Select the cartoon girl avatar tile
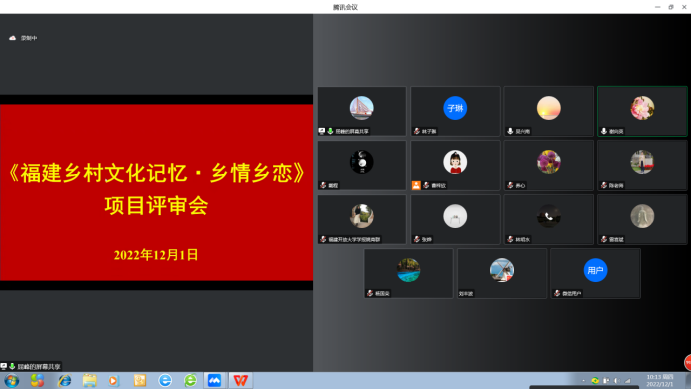Viewport: 692px width, 389px height. click(455, 166)
